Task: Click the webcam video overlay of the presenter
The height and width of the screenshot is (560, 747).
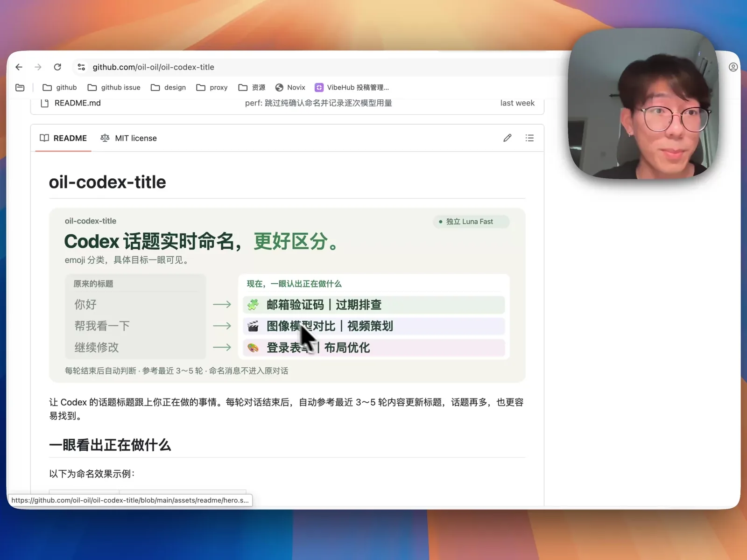Action: [643, 104]
